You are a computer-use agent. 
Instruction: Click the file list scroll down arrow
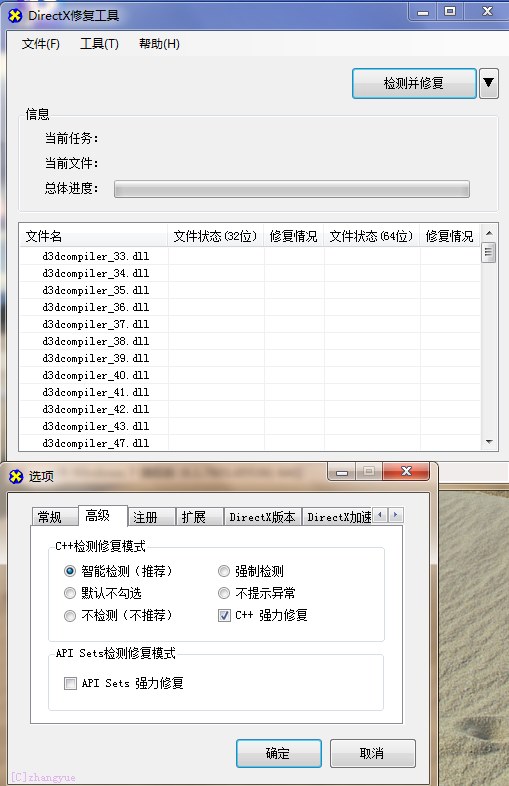coord(489,442)
